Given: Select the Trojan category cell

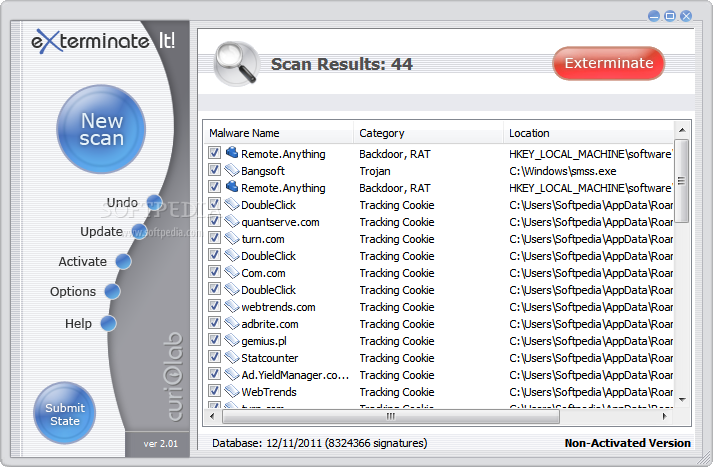Looking at the screenshot, I should [375, 171].
